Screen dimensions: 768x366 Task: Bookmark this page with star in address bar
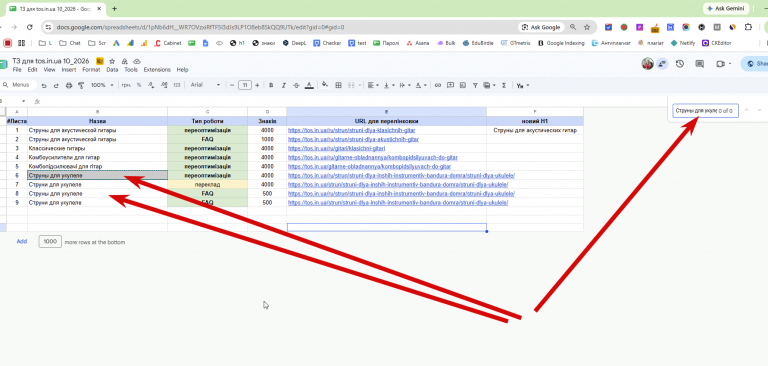(x=587, y=27)
